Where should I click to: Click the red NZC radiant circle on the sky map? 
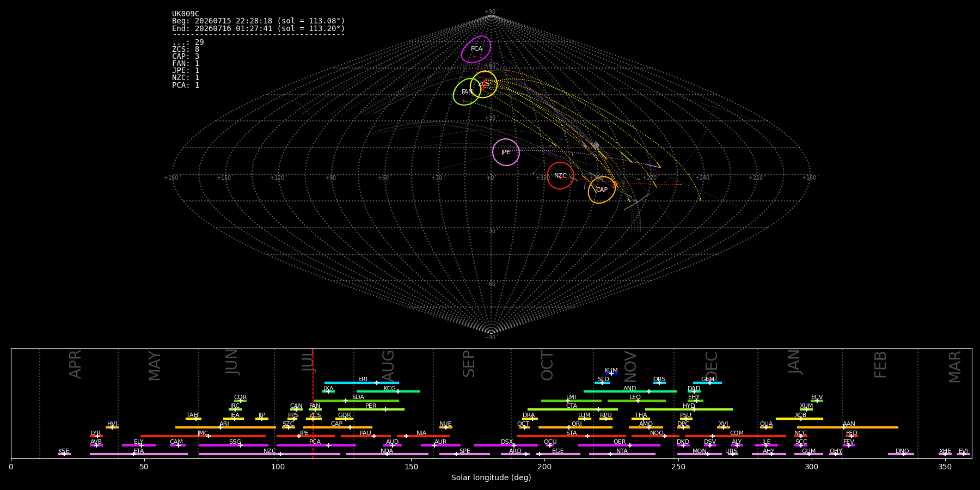pos(560,175)
